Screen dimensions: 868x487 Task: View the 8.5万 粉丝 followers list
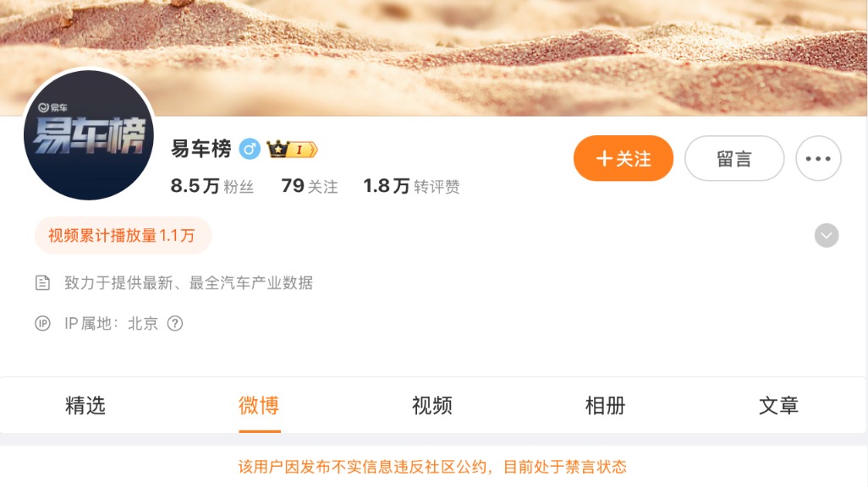(x=212, y=186)
